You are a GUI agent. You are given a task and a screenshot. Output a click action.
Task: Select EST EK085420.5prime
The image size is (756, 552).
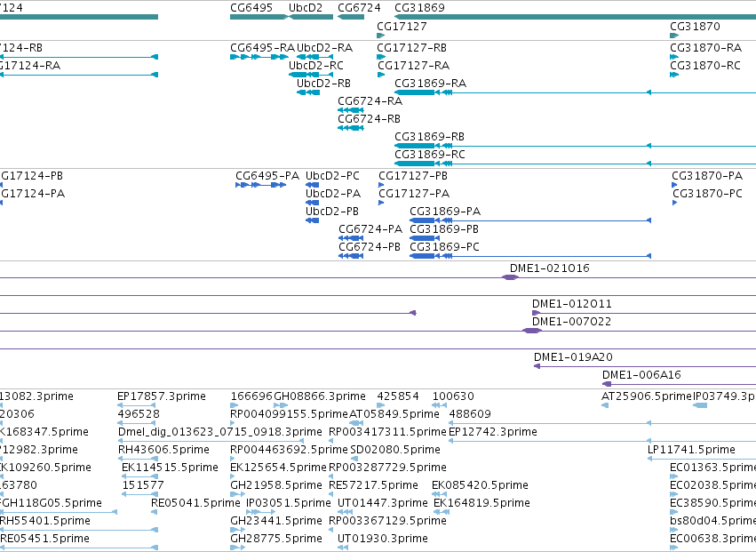point(481,485)
